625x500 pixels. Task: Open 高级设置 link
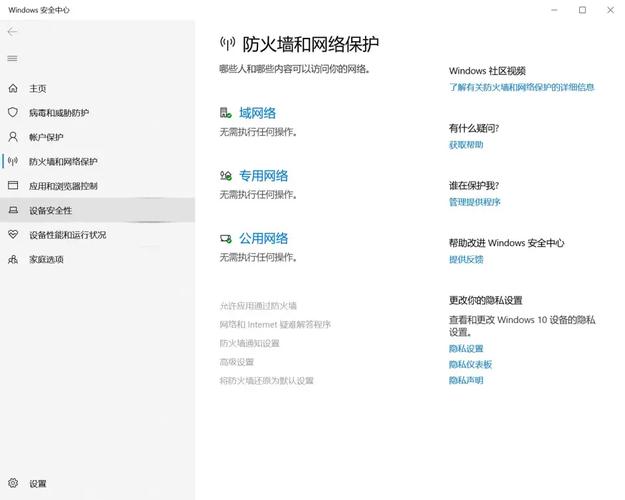tap(237, 362)
